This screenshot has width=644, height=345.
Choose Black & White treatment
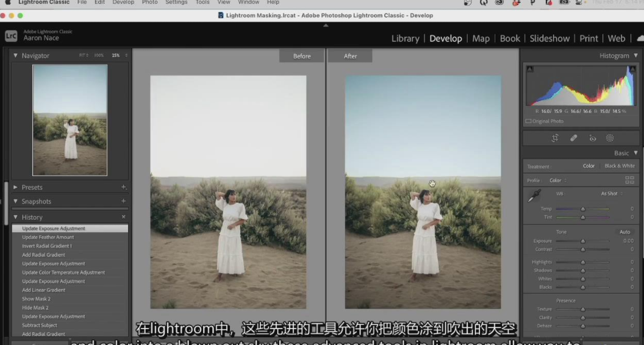pos(620,166)
